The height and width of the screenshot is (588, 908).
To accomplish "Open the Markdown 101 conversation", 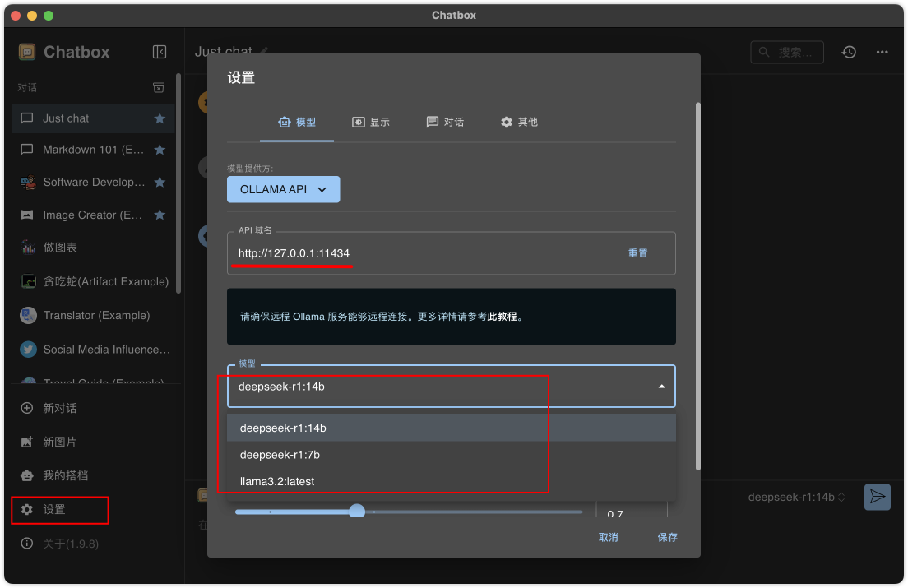I will pos(93,150).
